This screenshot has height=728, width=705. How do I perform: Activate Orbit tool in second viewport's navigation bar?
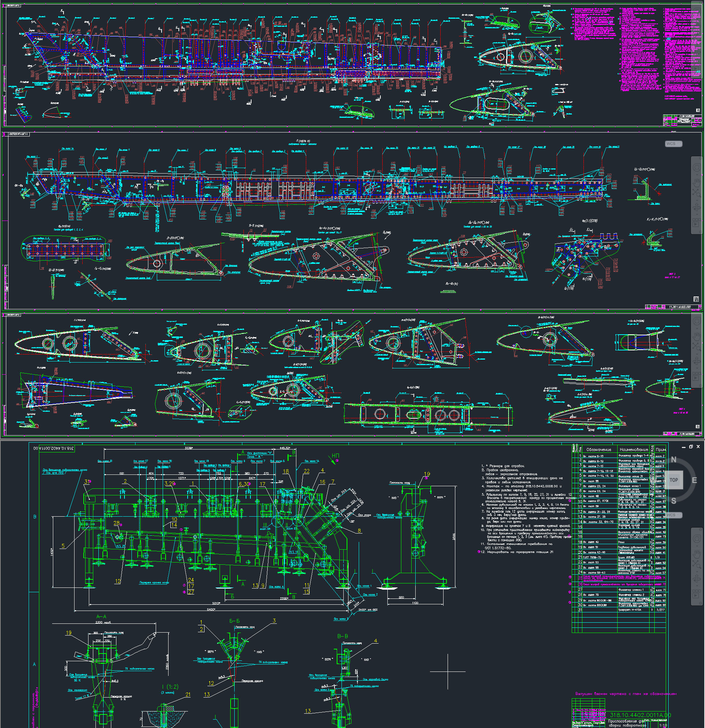coord(697,208)
